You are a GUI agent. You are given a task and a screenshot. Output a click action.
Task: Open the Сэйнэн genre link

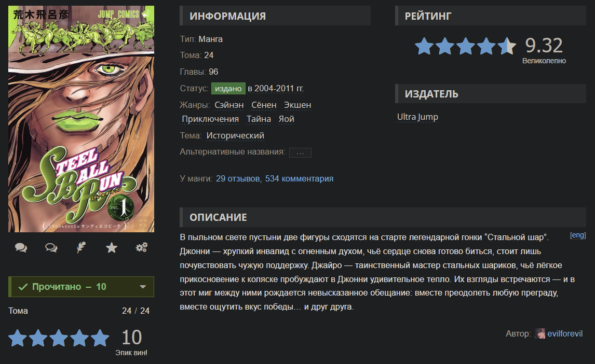229,105
